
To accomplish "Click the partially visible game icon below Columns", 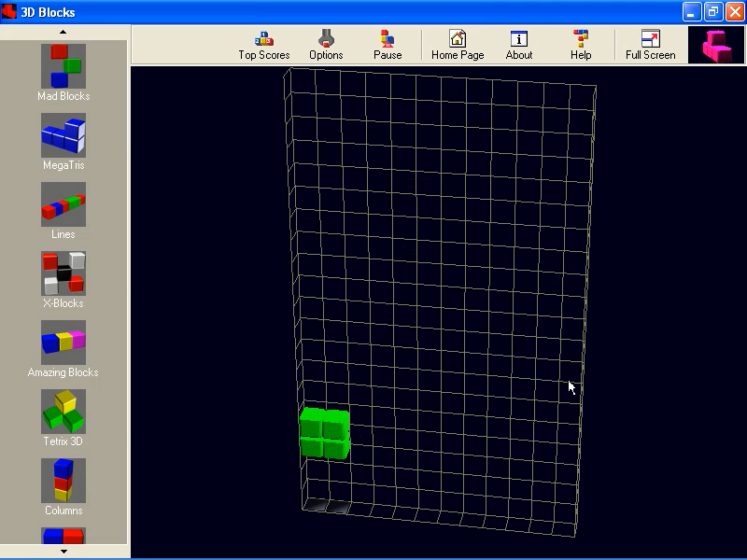I will click(x=63, y=536).
